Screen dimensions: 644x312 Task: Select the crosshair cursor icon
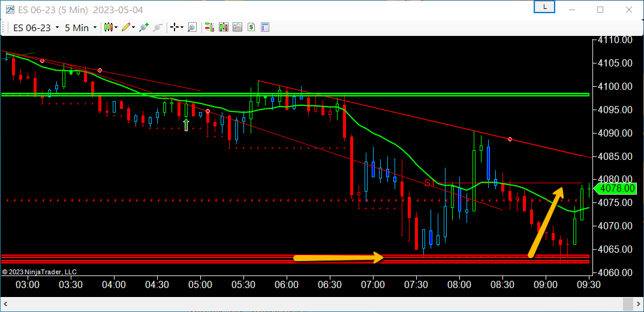(174, 28)
